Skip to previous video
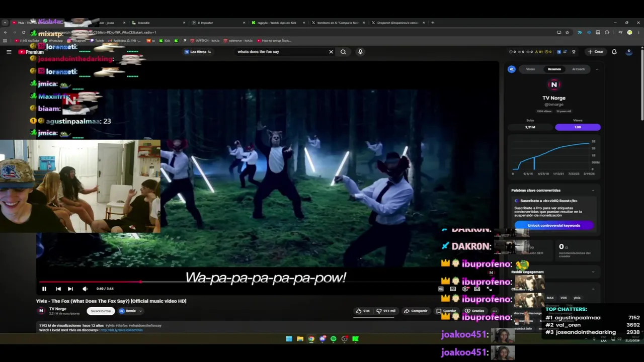644x362 pixels. [58, 289]
